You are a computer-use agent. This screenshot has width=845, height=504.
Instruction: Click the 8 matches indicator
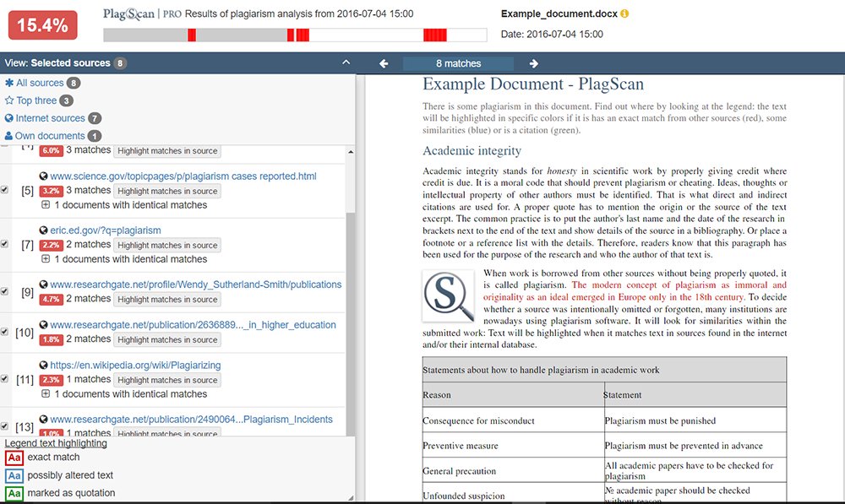458,63
